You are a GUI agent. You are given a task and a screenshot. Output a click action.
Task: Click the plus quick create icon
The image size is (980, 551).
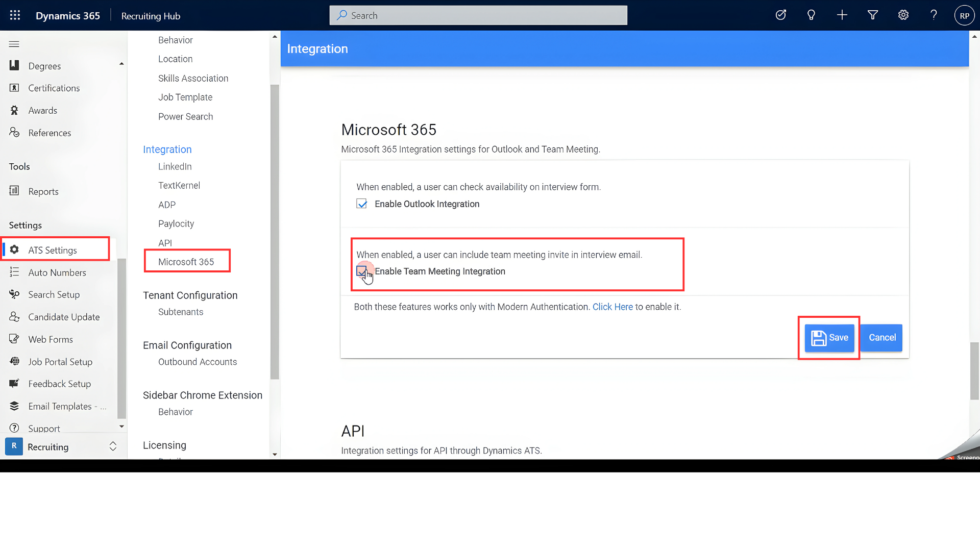coord(842,15)
